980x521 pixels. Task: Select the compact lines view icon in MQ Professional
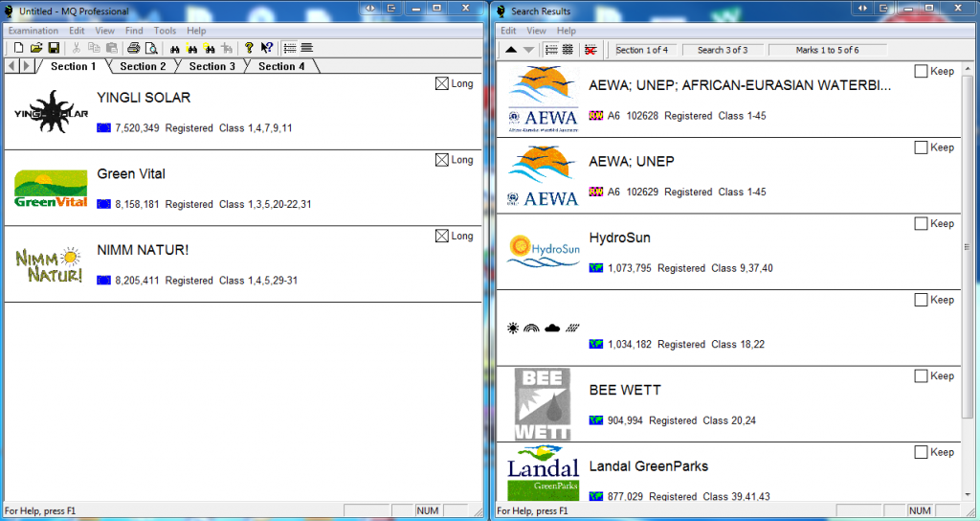(x=307, y=48)
